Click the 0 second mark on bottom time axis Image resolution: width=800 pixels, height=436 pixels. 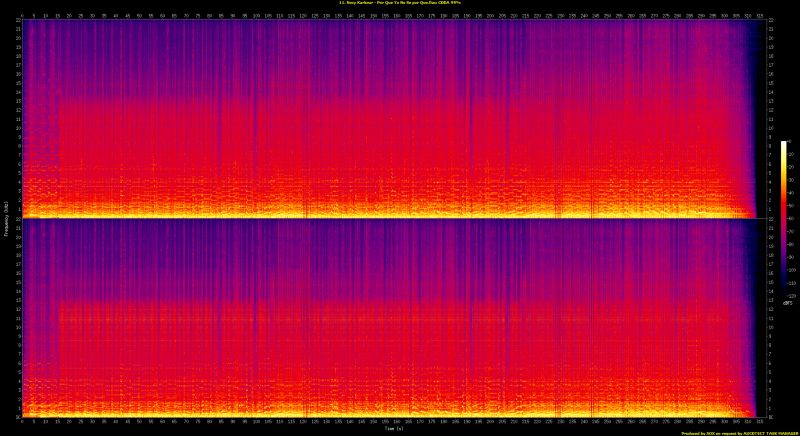click(23, 422)
